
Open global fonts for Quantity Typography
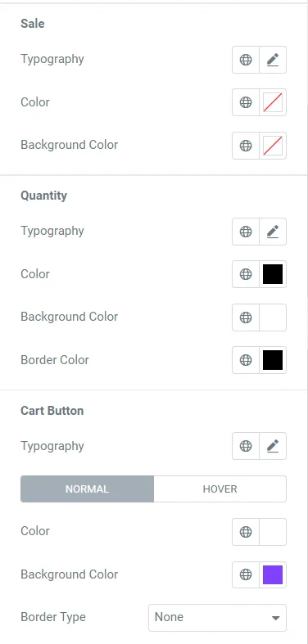point(246,232)
